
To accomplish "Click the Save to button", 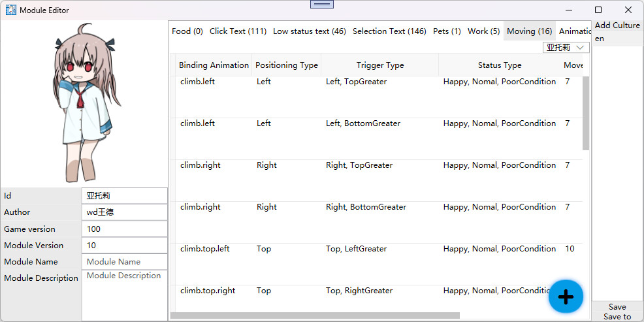I will [617, 317].
